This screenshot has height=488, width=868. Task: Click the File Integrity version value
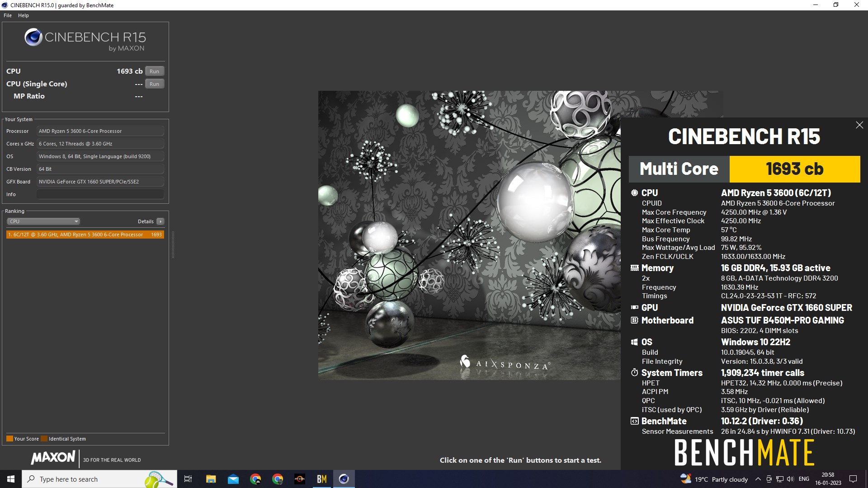762,361
